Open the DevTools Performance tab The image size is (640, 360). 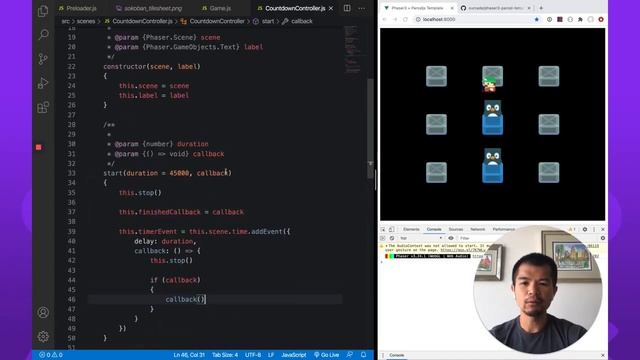[x=504, y=229]
